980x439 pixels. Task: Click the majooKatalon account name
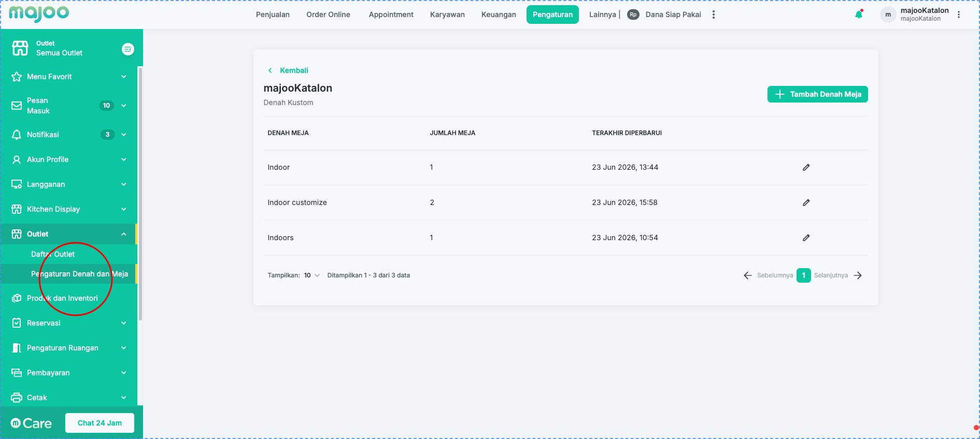(925, 10)
